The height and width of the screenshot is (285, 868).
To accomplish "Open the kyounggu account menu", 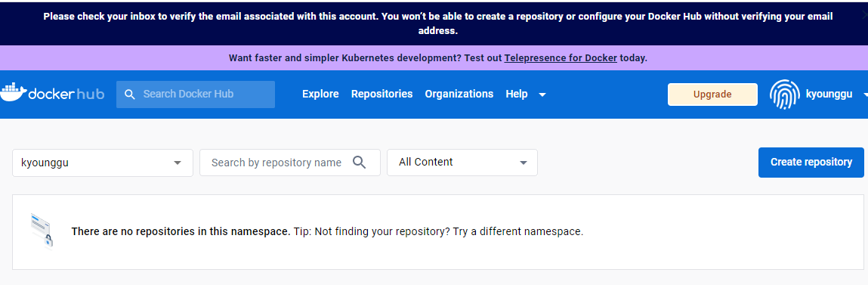I will point(836,94).
